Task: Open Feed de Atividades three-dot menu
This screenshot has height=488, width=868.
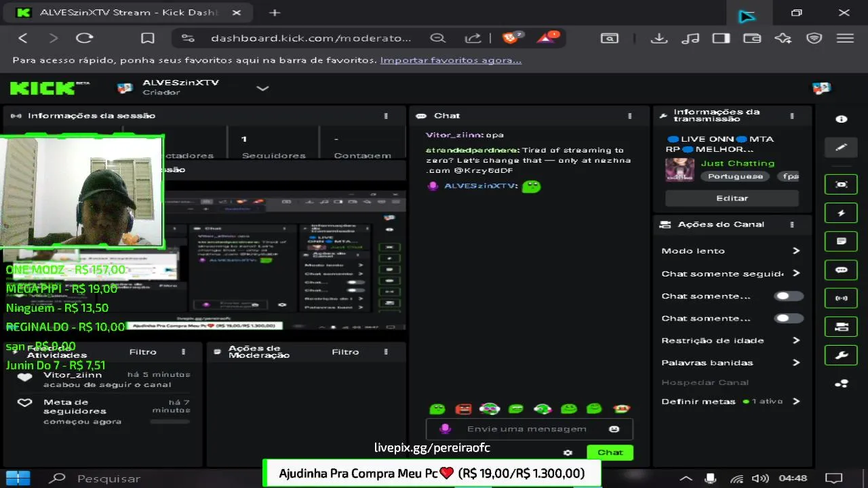Action: (183, 352)
